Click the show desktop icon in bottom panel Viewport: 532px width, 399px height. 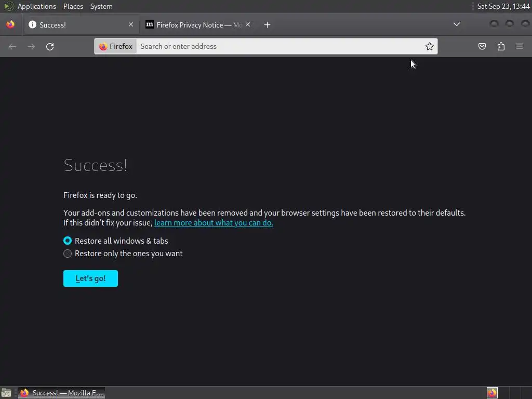[6, 393]
